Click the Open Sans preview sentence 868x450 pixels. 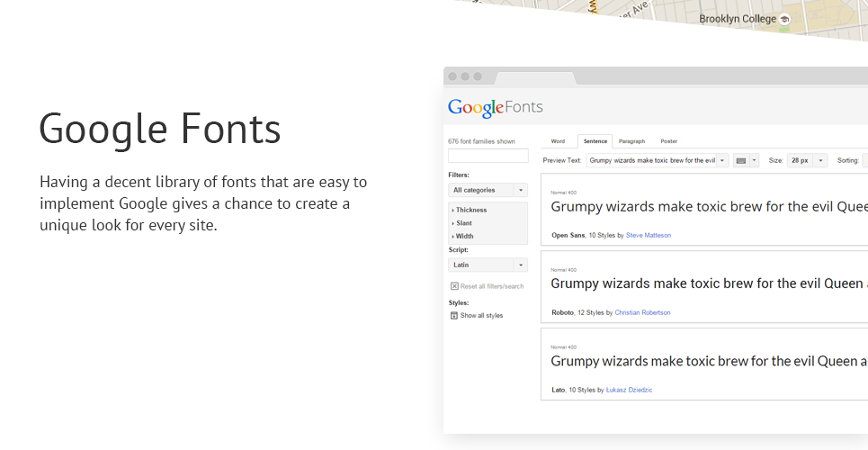[709, 207]
